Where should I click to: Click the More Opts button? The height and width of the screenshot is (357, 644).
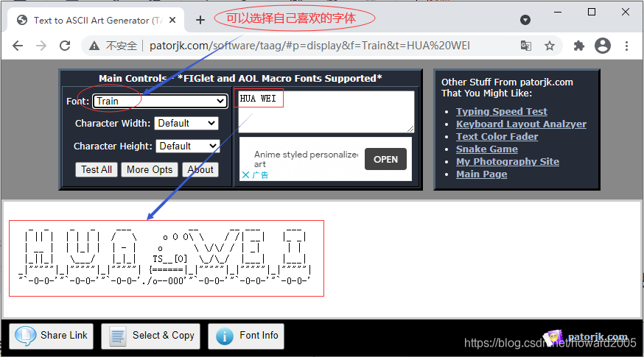pyautogui.click(x=150, y=169)
